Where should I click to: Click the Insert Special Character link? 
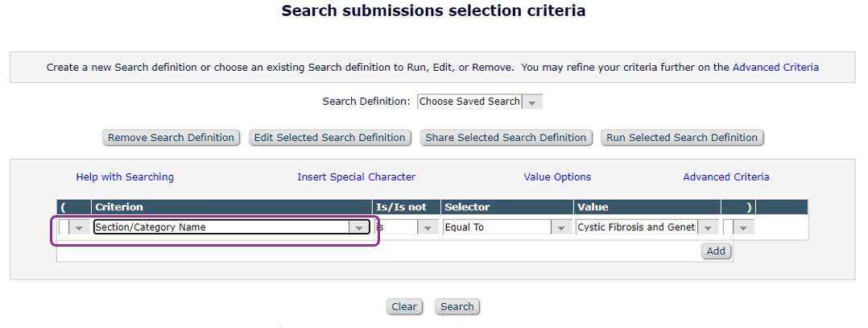coord(356,177)
